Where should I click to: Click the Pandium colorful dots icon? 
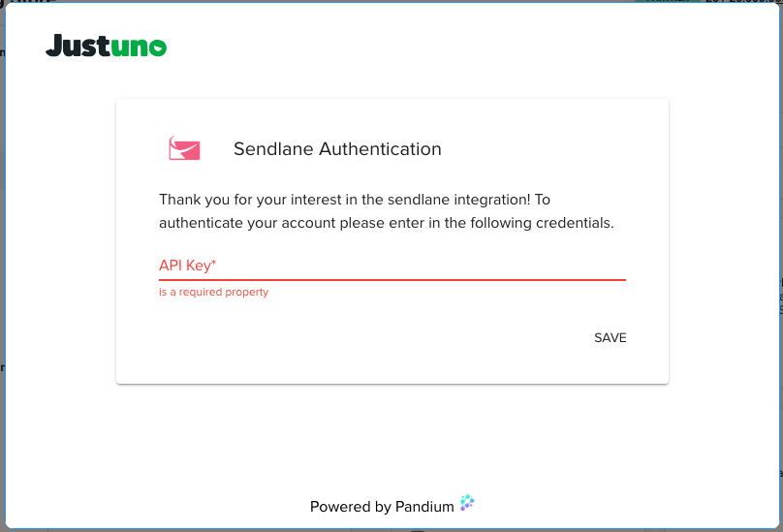click(467, 503)
